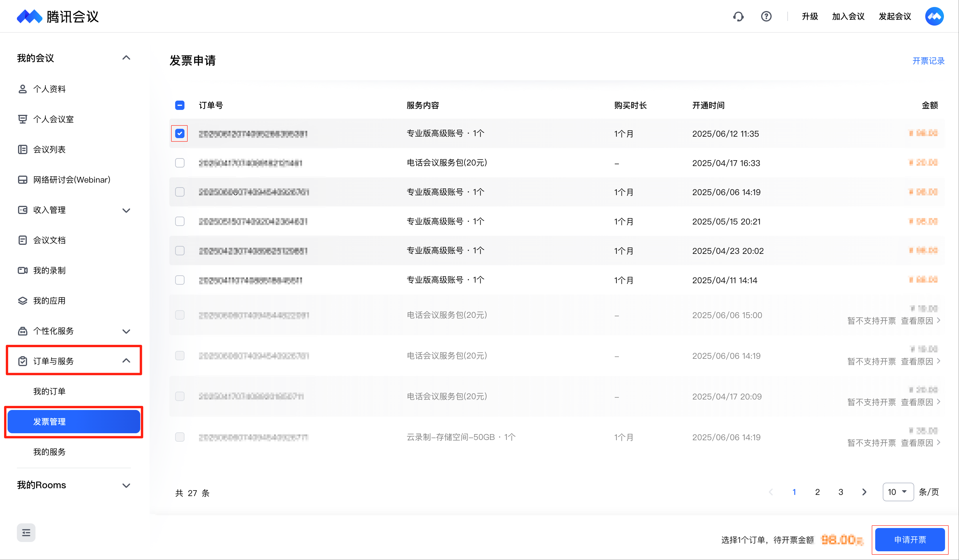Click the 我的录制 camera icon

(x=22, y=270)
